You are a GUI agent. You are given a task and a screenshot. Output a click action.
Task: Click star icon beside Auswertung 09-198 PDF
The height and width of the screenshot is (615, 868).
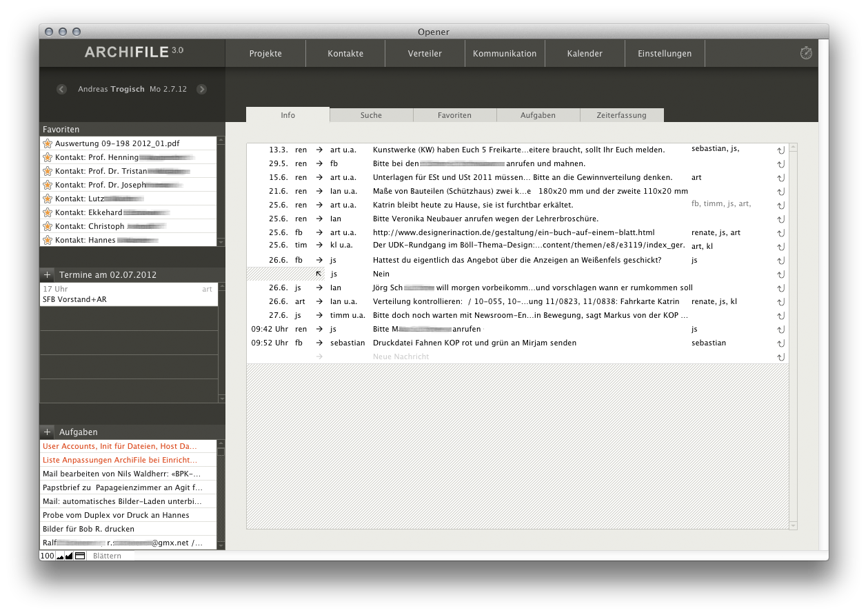(x=48, y=143)
